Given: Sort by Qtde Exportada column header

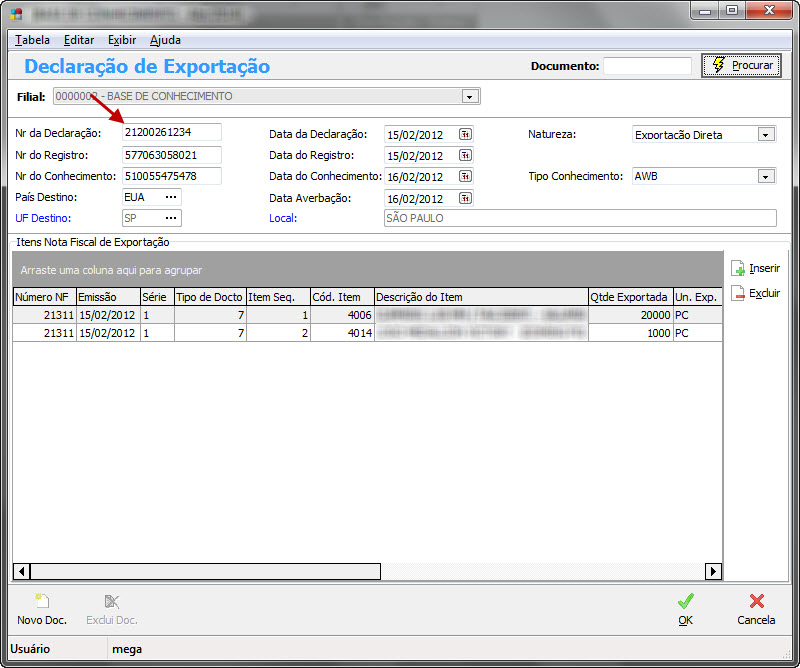Looking at the screenshot, I should coord(629,297).
